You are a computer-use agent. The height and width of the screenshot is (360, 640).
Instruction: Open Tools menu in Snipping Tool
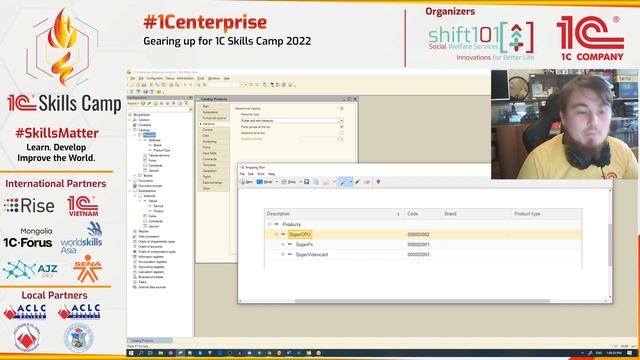tap(261, 174)
